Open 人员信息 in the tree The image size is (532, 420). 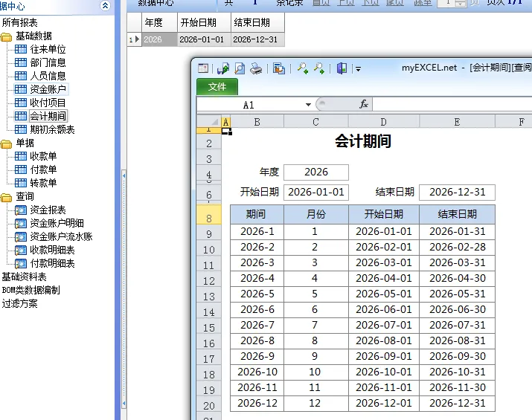tap(48, 76)
